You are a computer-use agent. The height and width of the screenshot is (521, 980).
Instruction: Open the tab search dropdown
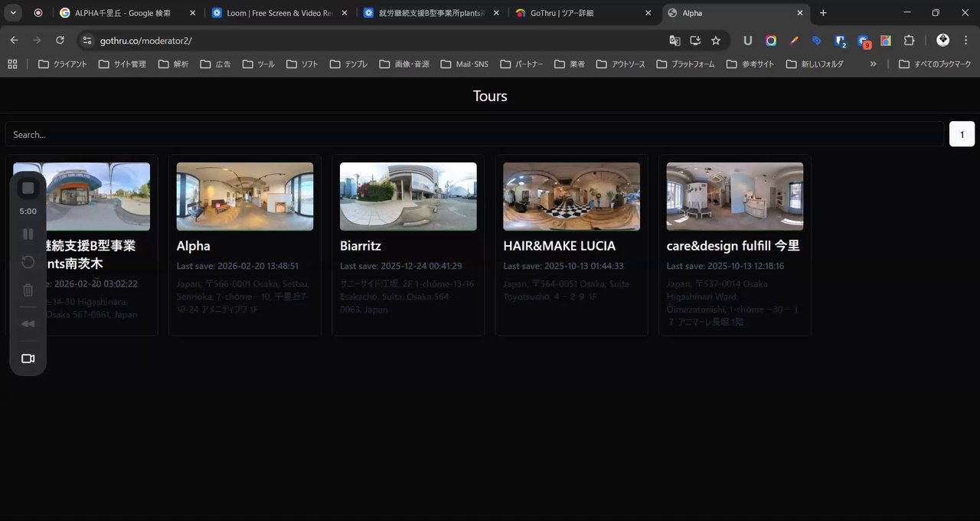point(13,13)
